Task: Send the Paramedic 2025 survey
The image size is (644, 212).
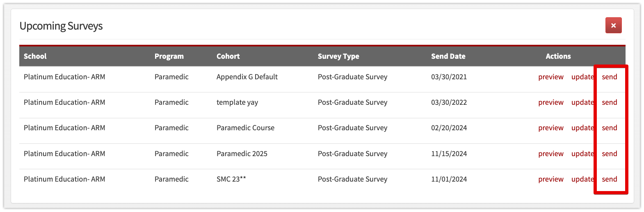Action: [x=610, y=154]
